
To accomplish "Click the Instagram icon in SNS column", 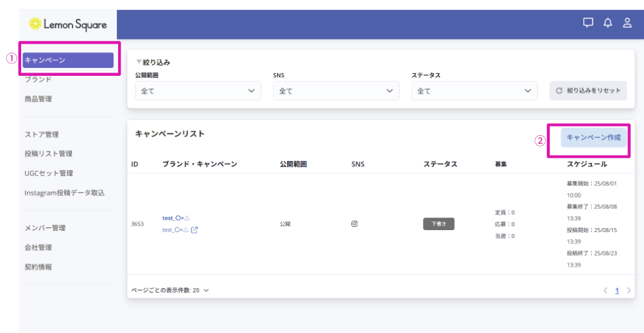I will tap(354, 224).
